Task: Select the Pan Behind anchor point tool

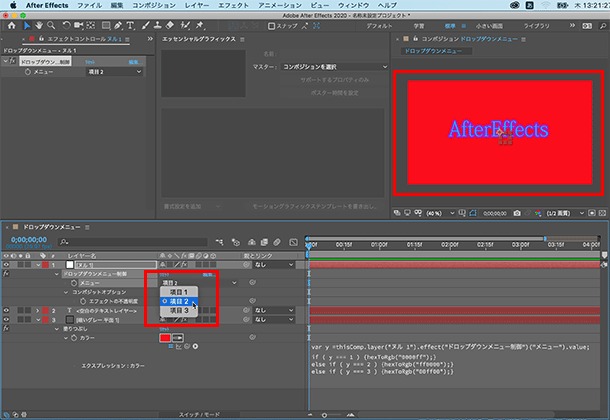Action: [91, 26]
